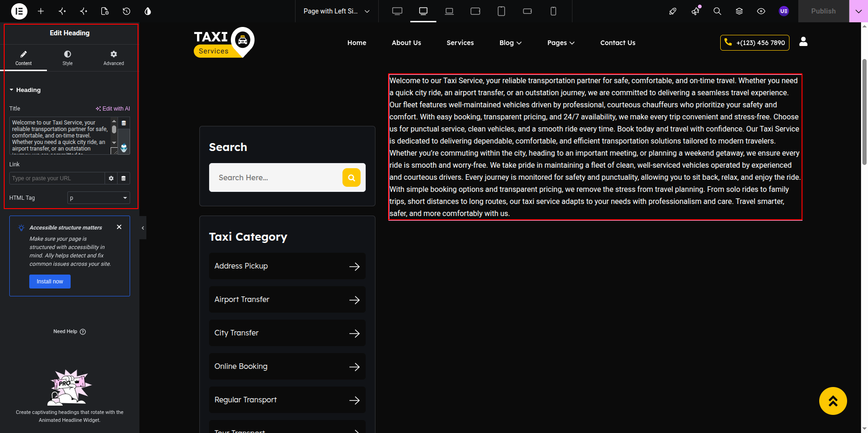
Task: Switch to desktop device mode
Action: click(423, 11)
